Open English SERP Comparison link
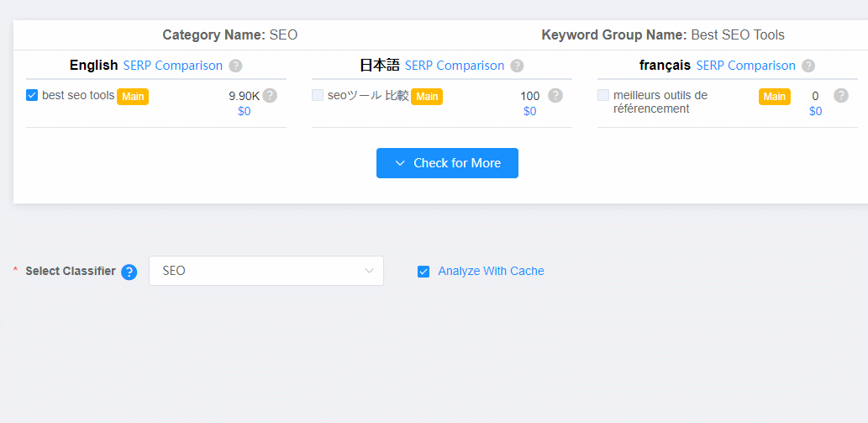 click(x=173, y=66)
